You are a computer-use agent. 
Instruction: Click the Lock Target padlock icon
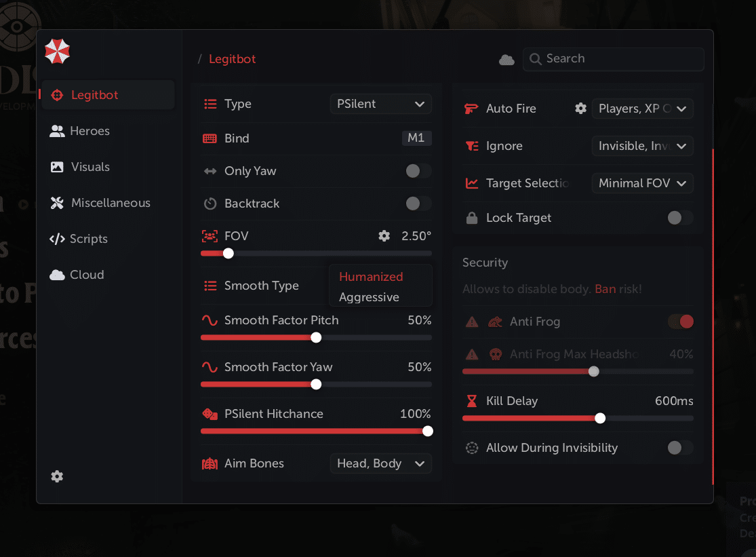(472, 218)
